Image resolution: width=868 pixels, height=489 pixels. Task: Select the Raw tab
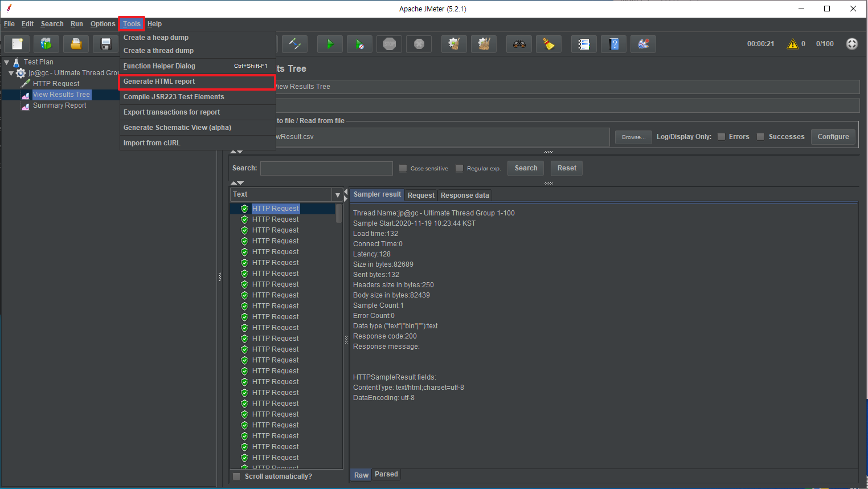(361, 475)
